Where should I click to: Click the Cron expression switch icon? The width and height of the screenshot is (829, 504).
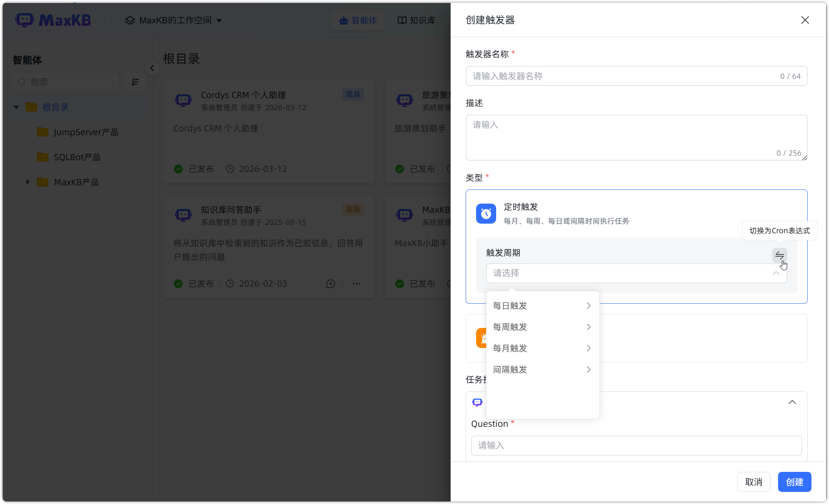click(x=779, y=255)
